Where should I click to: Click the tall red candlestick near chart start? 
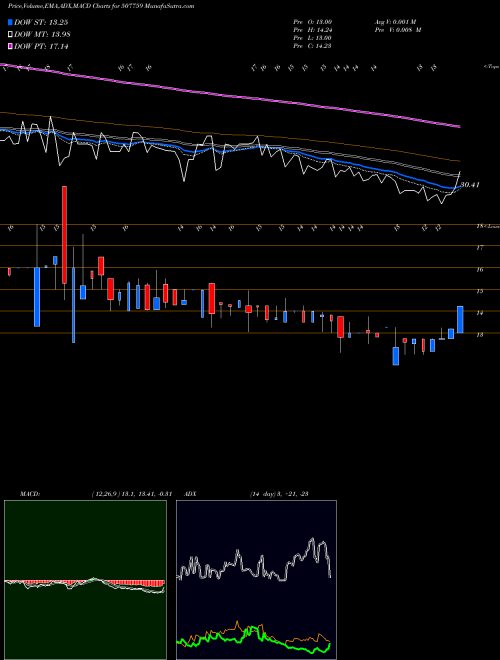click(64, 235)
